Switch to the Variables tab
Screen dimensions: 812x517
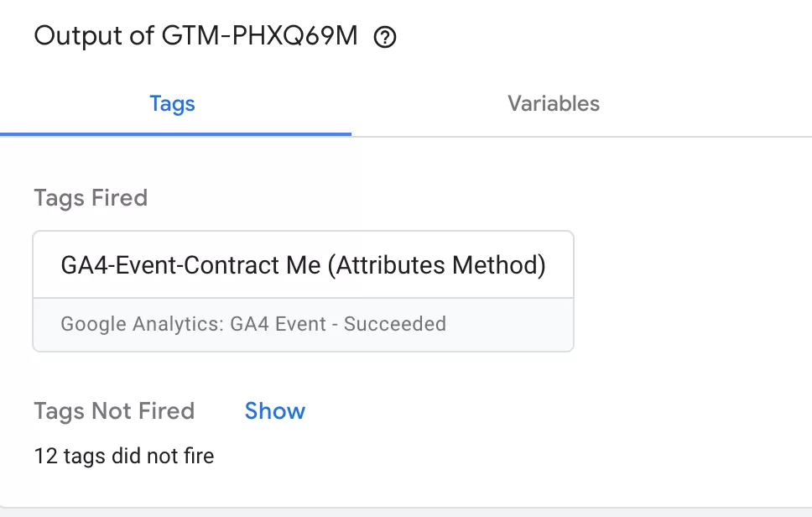click(x=554, y=103)
